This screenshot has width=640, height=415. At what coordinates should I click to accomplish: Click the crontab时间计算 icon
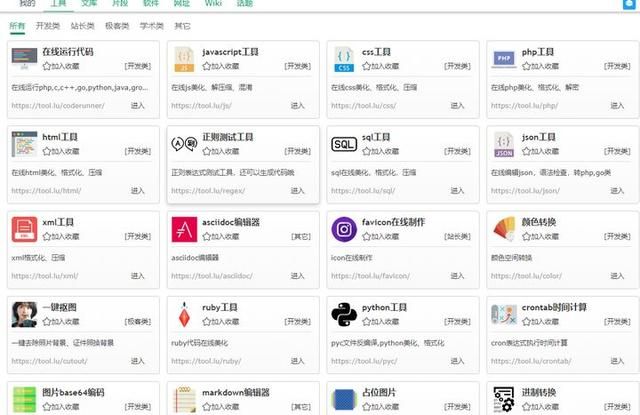[x=504, y=315]
